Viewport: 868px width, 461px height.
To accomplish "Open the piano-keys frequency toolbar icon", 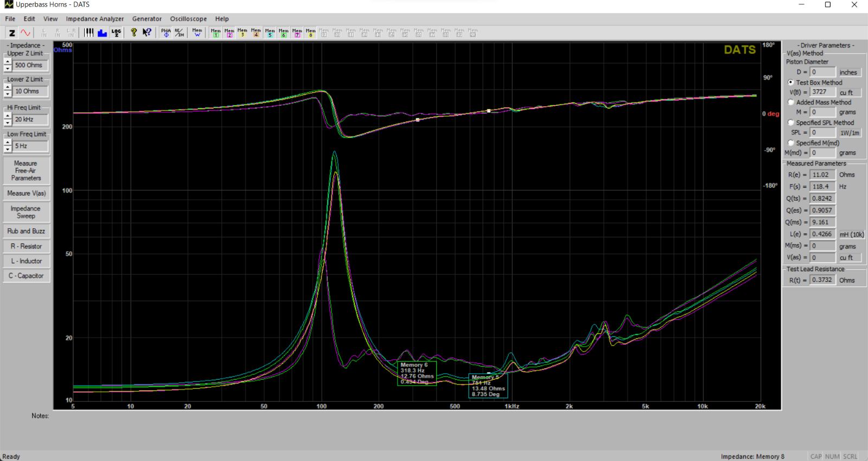I will point(89,33).
